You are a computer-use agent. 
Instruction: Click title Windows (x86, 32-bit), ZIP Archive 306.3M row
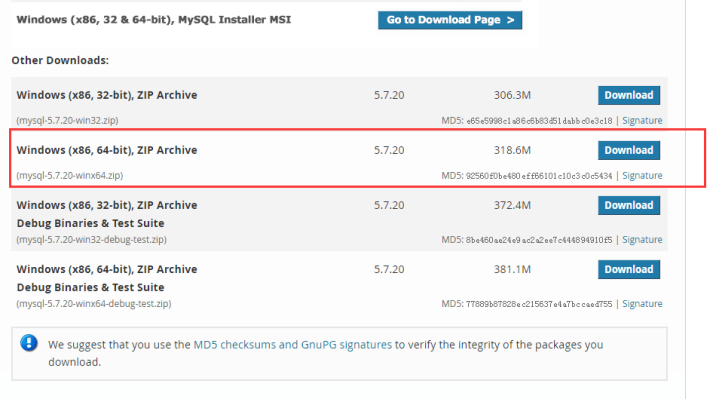click(x=107, y=95)
